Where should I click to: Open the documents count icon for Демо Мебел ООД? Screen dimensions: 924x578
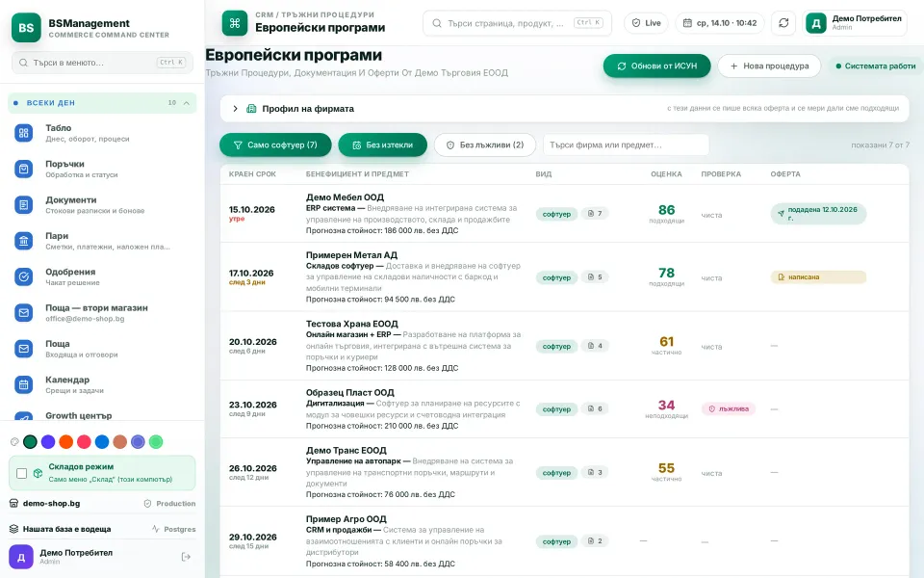595,214
